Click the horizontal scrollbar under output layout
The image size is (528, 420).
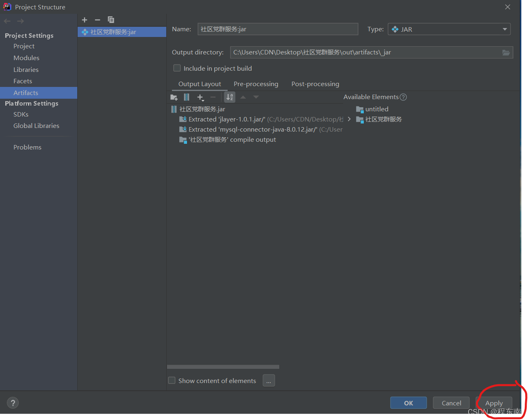point(223,367)
